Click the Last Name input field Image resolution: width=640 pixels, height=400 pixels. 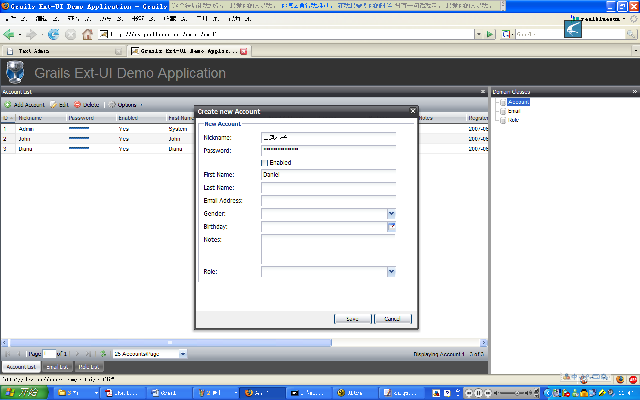click(329, 187)
